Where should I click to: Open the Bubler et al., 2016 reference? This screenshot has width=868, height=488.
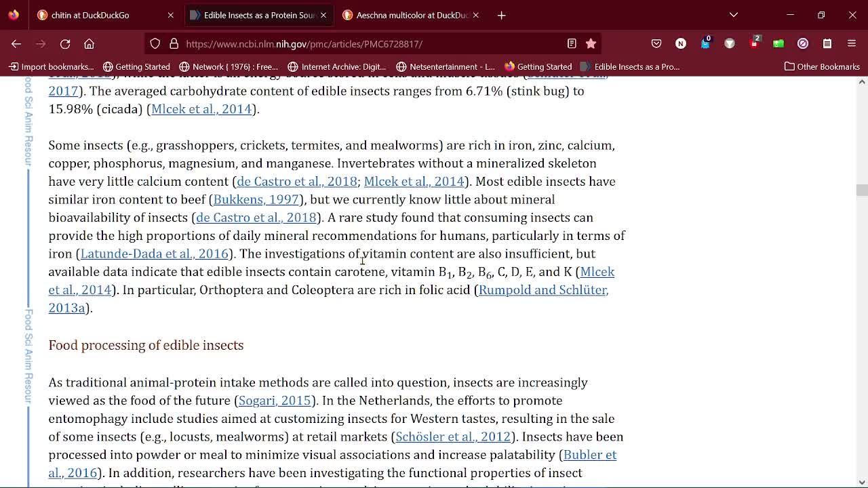[x=589, y=455]
